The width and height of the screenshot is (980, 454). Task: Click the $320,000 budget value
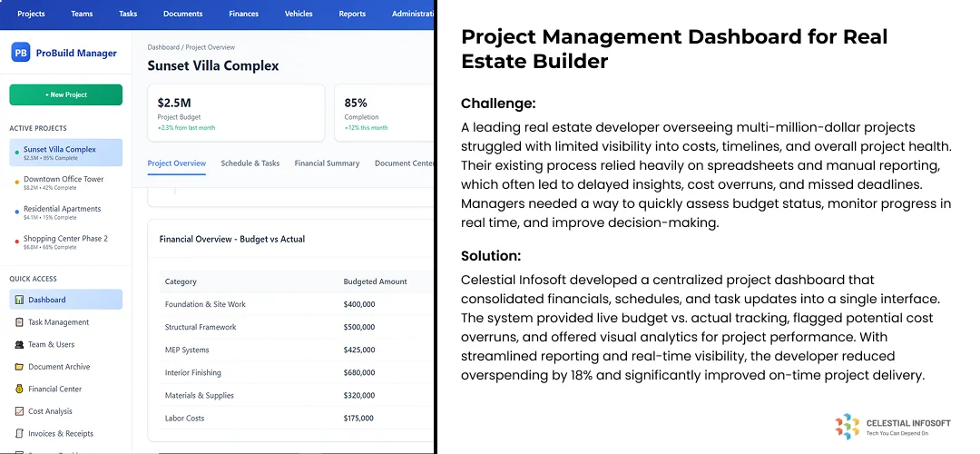click(359, 395)
